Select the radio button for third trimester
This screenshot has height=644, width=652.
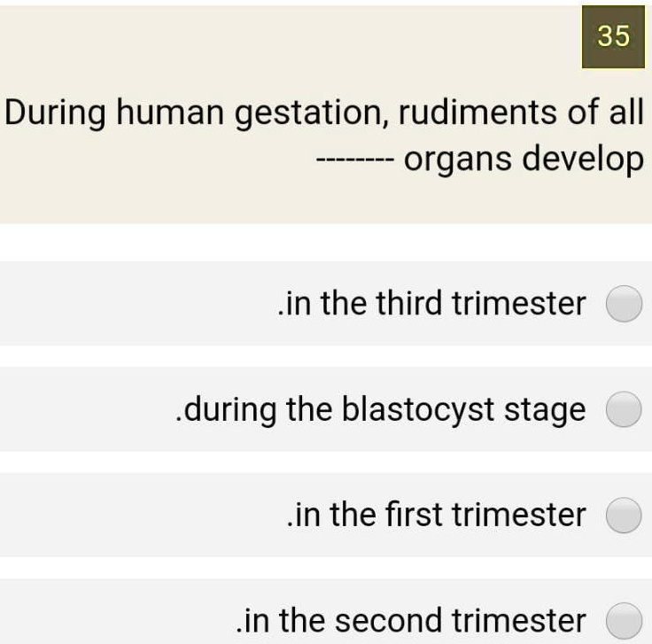coord(624,305)
